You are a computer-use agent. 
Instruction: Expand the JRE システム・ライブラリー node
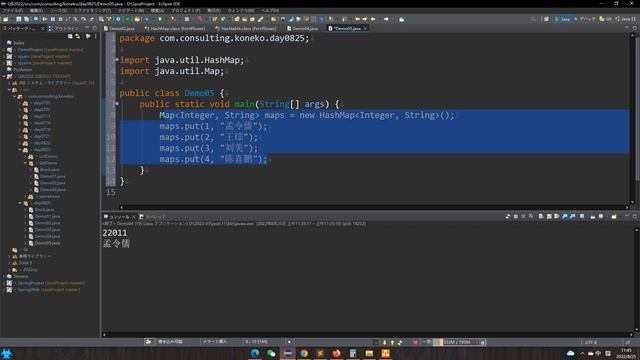coord(9,83)
